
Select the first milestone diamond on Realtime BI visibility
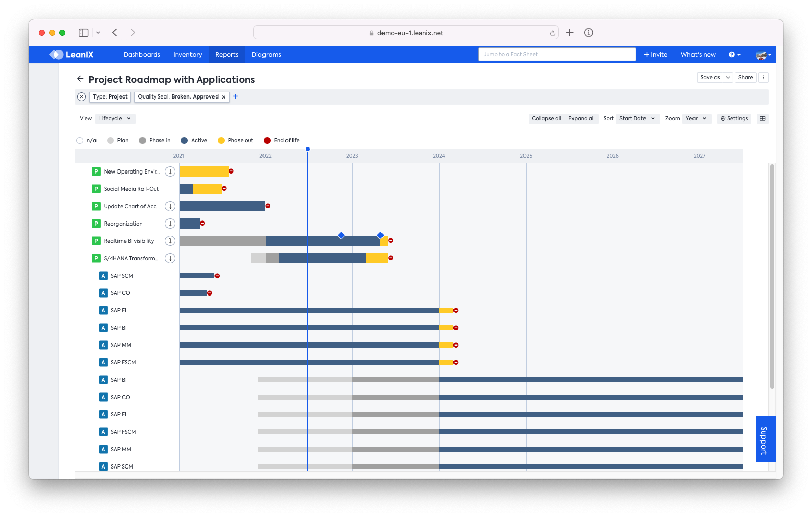click(341, 235)
